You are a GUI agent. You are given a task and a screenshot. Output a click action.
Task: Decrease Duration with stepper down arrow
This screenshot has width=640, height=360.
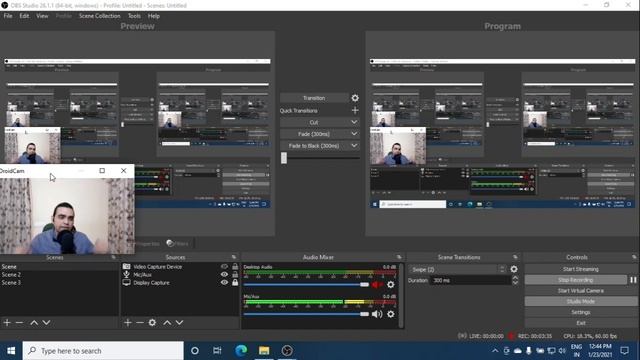coord(515,283)
